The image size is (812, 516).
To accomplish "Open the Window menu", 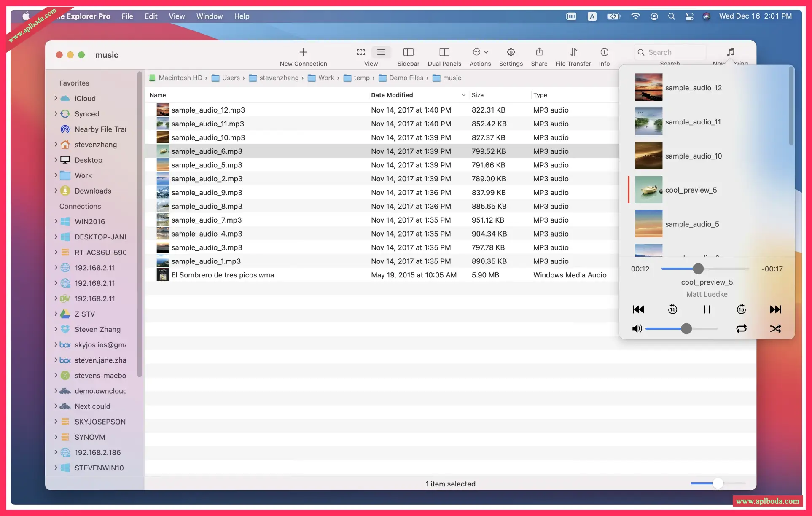I will pos(209,16).
